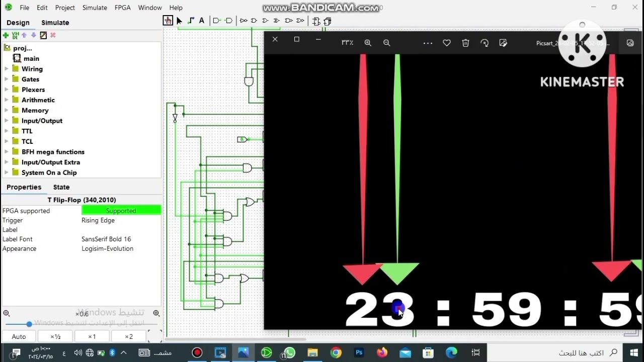Click the Windows search box in taskbar
Screen dimensions: 644x362
(x=556, y=352)
